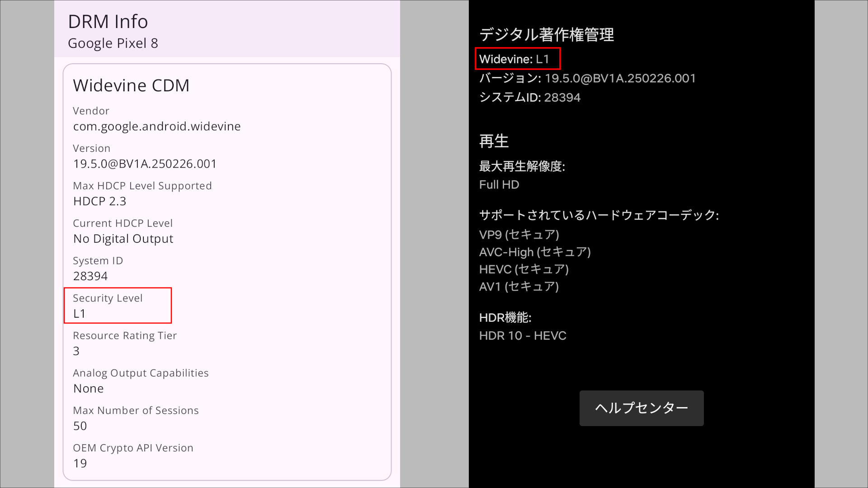Click the Resource Rating Tier '3' value
The image size is (868, 488).
click(x=76, y=351)
